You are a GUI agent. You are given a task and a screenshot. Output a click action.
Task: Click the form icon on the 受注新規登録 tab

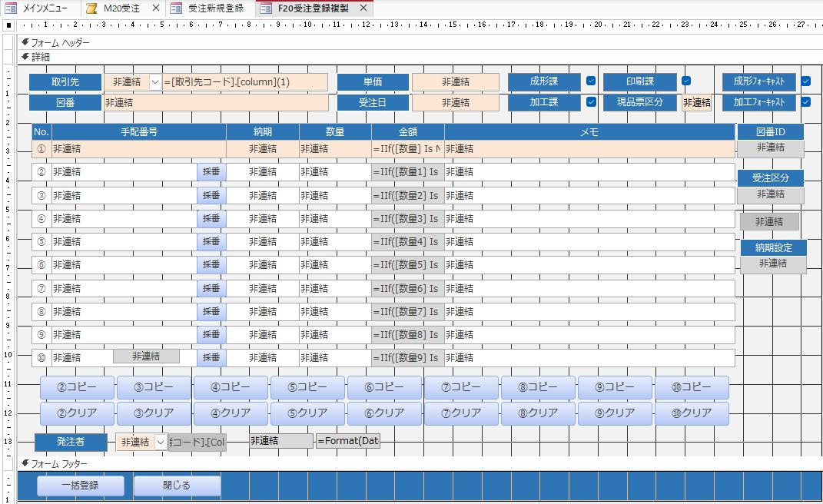click(x=177, y=8)
